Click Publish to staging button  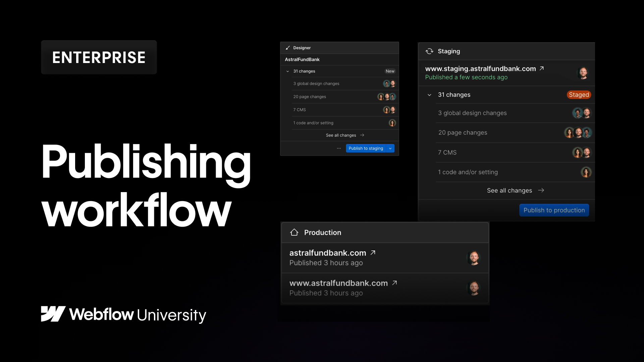[x=366, y=148]
